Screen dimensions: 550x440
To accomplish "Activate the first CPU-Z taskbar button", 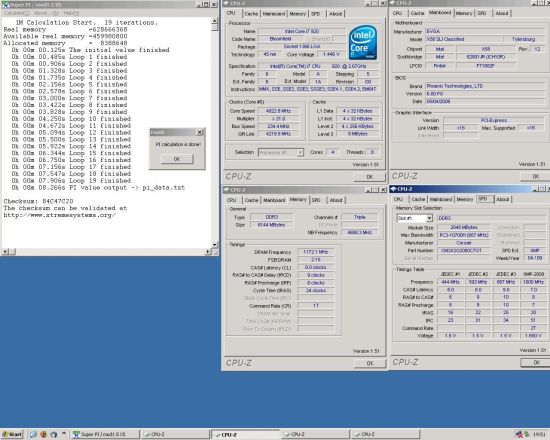I will point(175,434).
